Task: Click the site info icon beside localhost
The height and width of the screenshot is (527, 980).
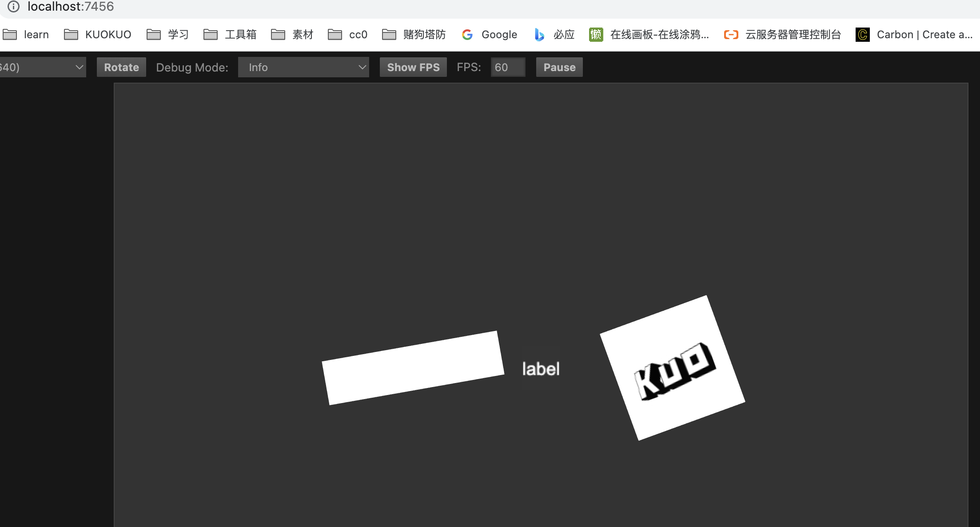Action: [x=13, y=6]
